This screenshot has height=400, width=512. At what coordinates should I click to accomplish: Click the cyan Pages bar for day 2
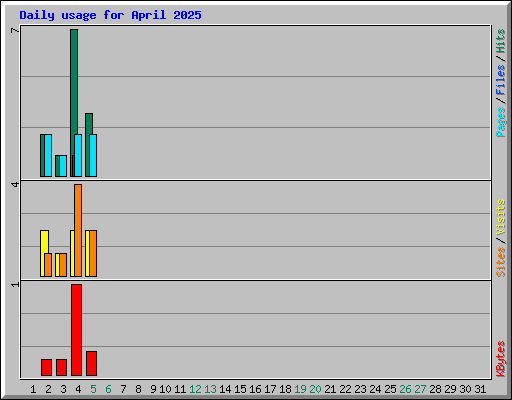(x=48, y=155)
